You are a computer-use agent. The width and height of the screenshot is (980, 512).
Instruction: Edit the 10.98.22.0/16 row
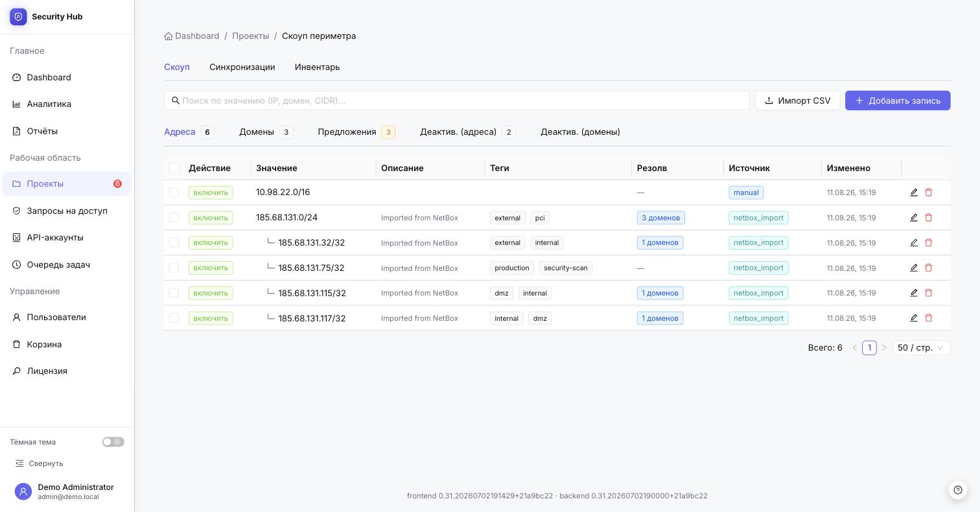coord(914,192)
